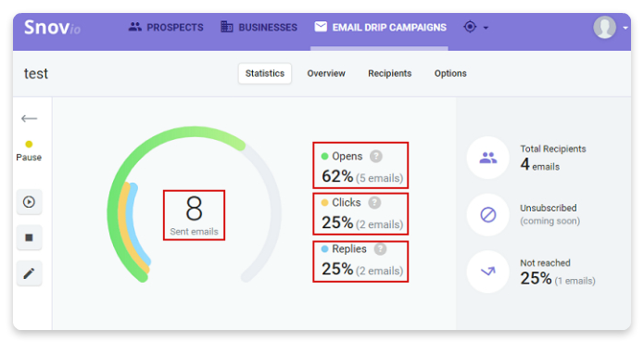The height and width of the screenshot is (343, 644).
Task: Switch to the Options tab
Action: (x=450, y=73)
